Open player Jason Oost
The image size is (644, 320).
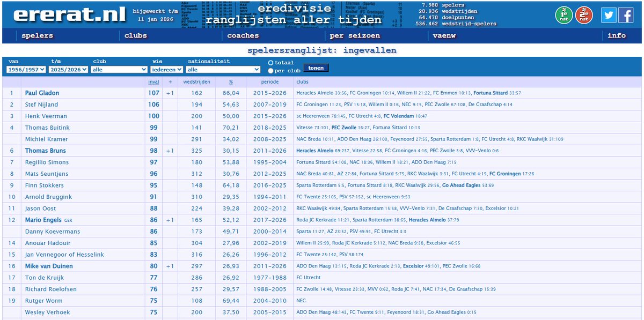click(x=40, y=209)
